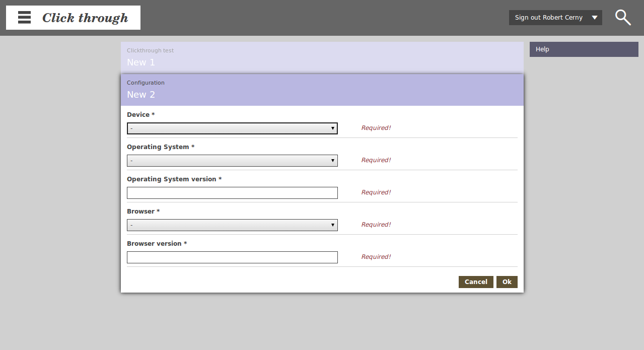The image size is (644, 350).
Task: Click the Operating System version label
Action: 171,179
